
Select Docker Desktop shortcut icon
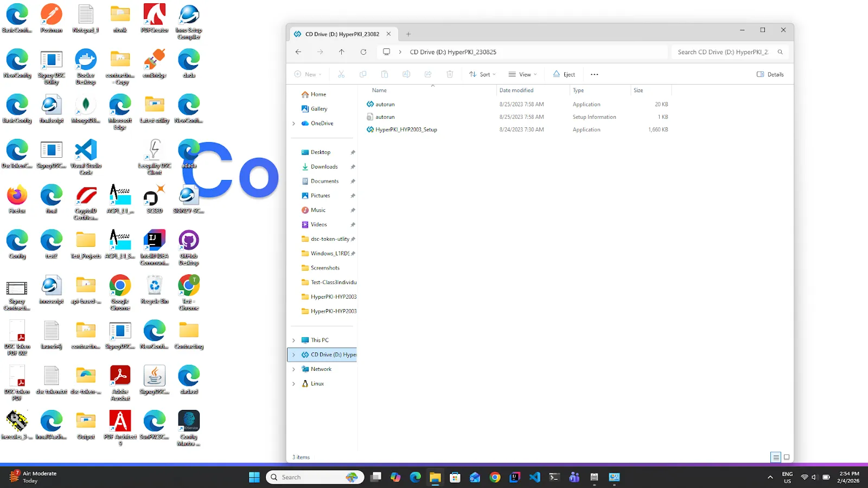(86, 67)
